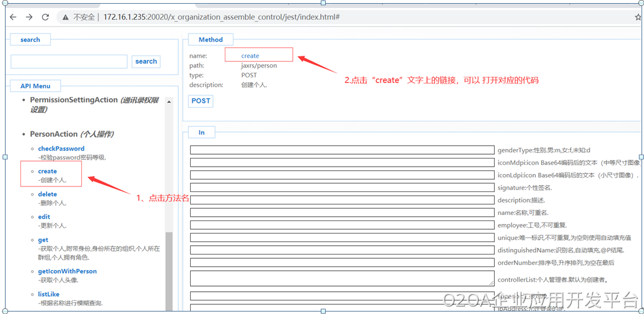Click the browser forward arrow
Screen dimensions: 644x314
tap(29, 17)
